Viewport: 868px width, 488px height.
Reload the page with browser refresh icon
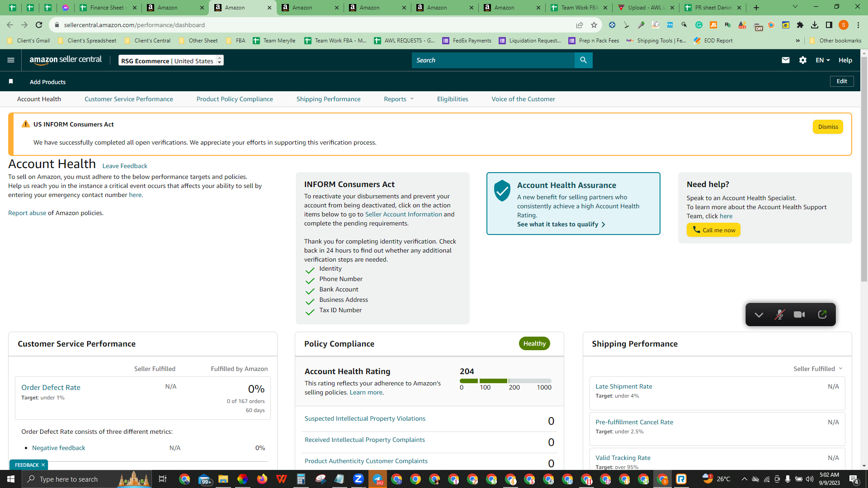39,25
